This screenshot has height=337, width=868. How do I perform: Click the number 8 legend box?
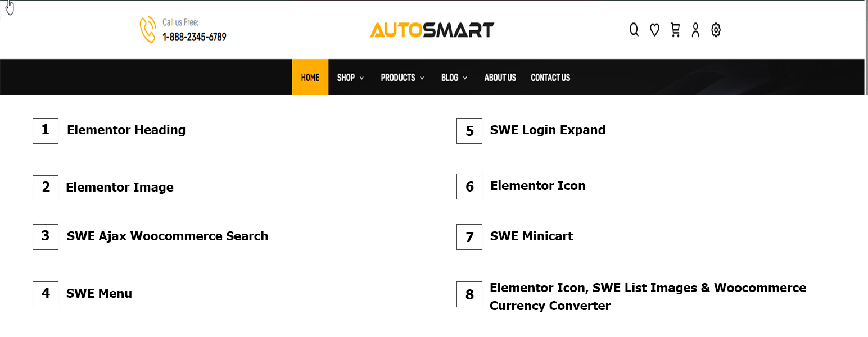pos(469,294)
